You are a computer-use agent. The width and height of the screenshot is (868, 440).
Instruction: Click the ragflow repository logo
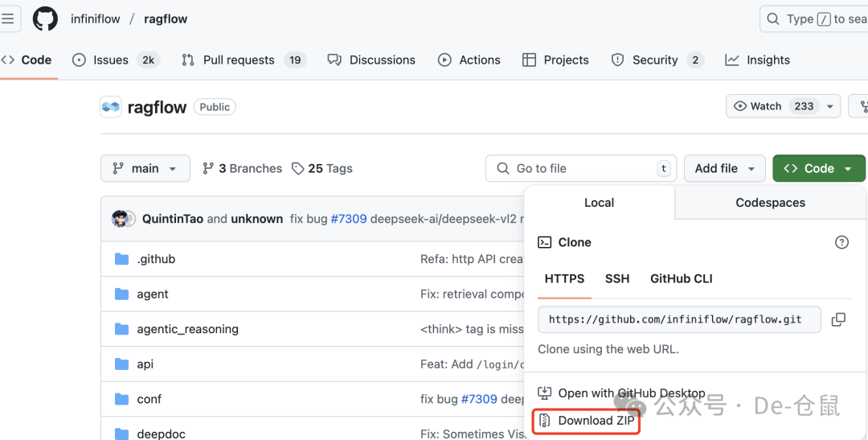point(110,107)
